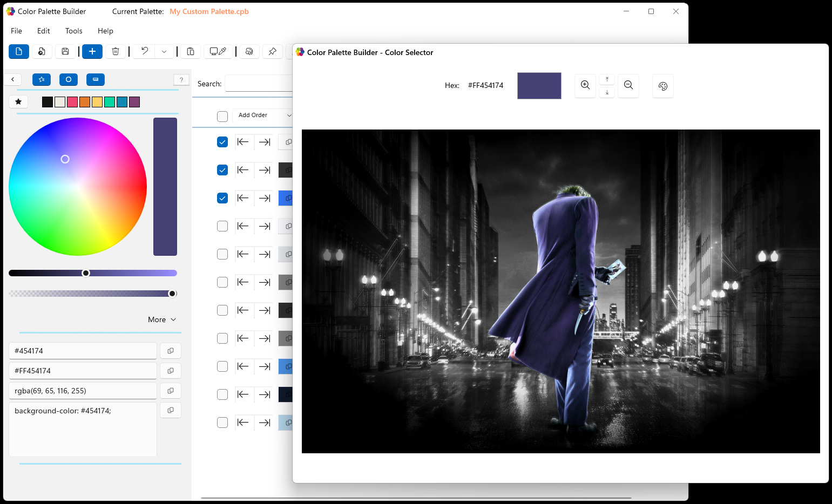Pick the teal green preset swatch

click(110, 102)
